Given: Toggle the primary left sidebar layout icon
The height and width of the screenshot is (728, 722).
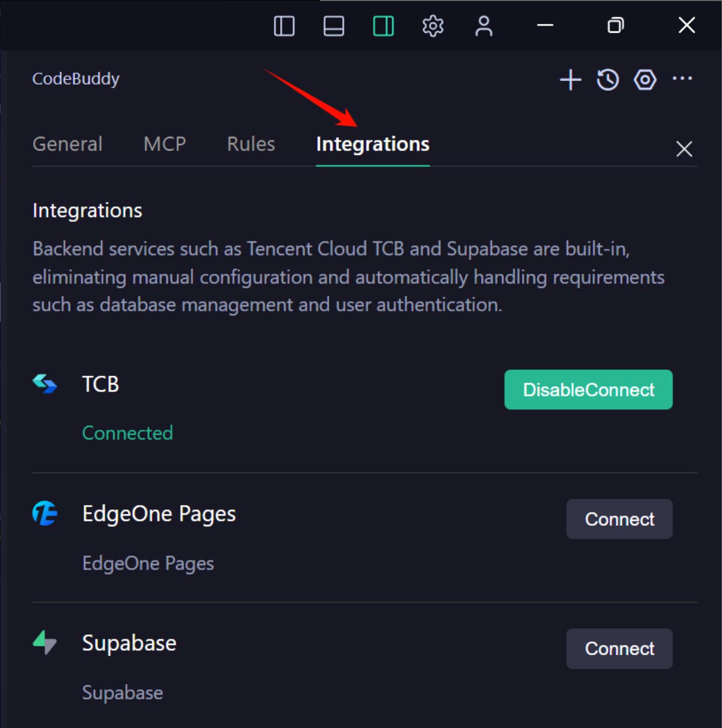Looking at the screenshot, I should [284, 26].
